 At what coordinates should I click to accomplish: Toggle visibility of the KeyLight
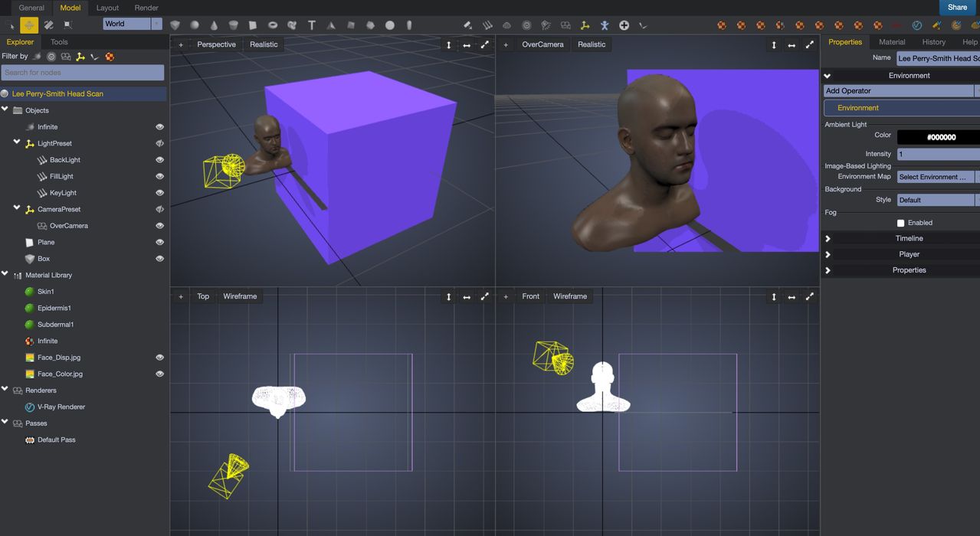tap(159, 193)
